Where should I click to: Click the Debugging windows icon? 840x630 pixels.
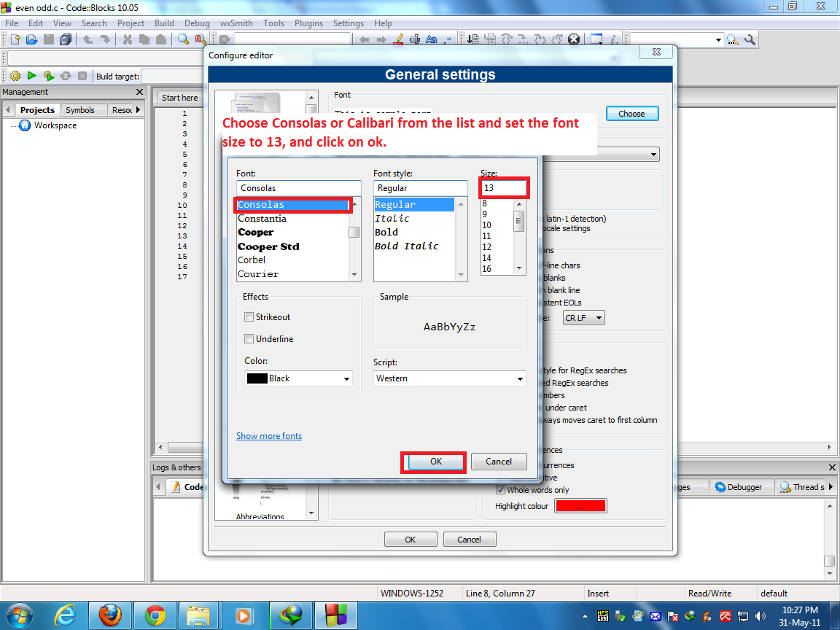pos(596,39)
